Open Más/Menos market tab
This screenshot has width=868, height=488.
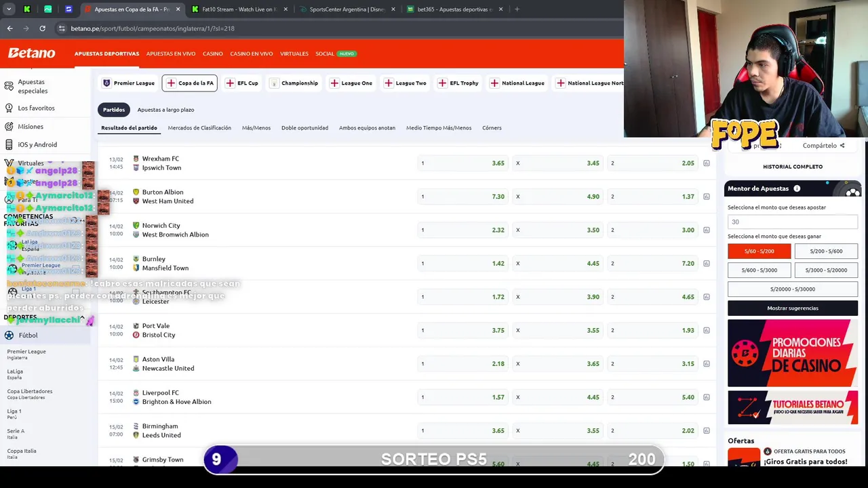[256, 127]
